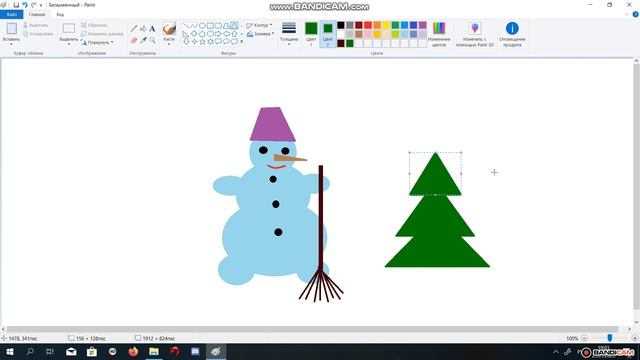The height and width of the screenshot is (360, 640).
Task: Choose the Oval shape in shapes gallery
Action: tap(202, 26)
